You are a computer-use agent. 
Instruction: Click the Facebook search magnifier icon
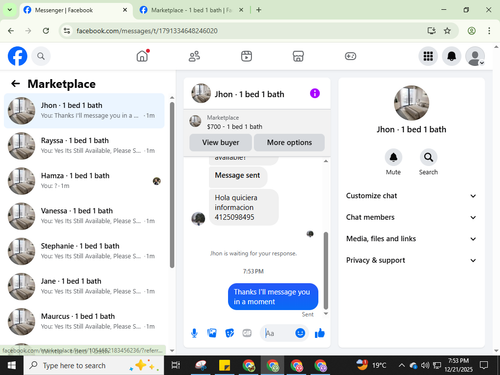(x=41, y=56)
